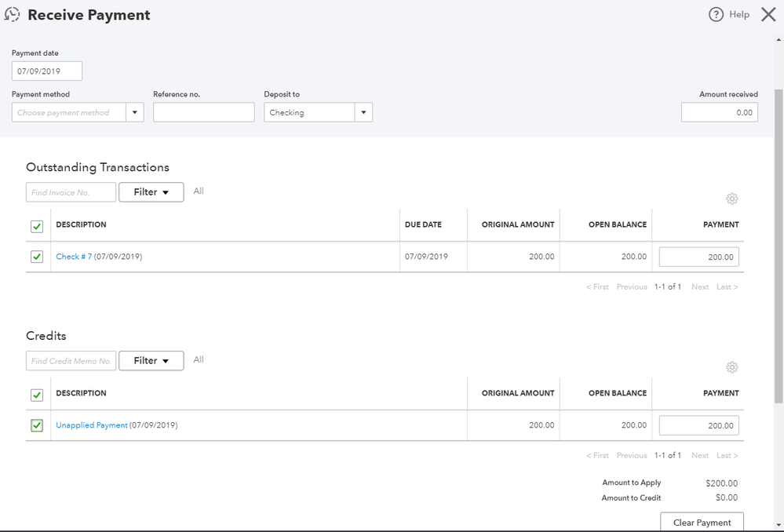
Task: Expand the Deposit to Checking dropdown
Action: 363,112
